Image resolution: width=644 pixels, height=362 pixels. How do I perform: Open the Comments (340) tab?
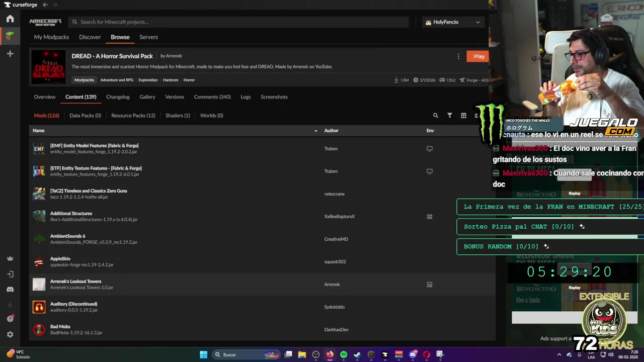212,97
